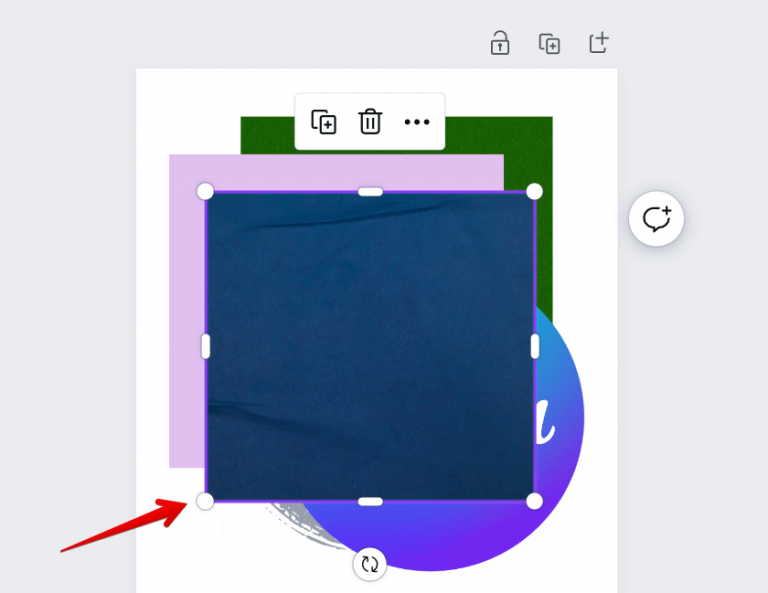Duplicate the page with top duplicate icon
This screenshot has width=768, height=593.
tap(550, 44)
